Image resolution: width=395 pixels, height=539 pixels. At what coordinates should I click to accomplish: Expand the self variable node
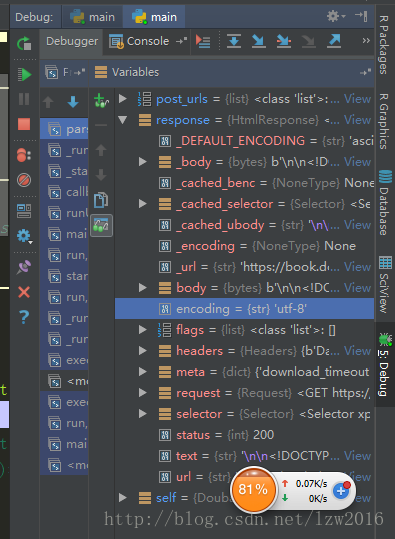[122, 497]
